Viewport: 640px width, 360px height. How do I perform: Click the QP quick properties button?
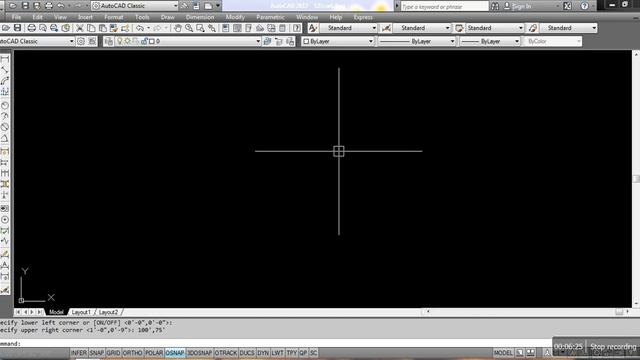pos(303,353)
